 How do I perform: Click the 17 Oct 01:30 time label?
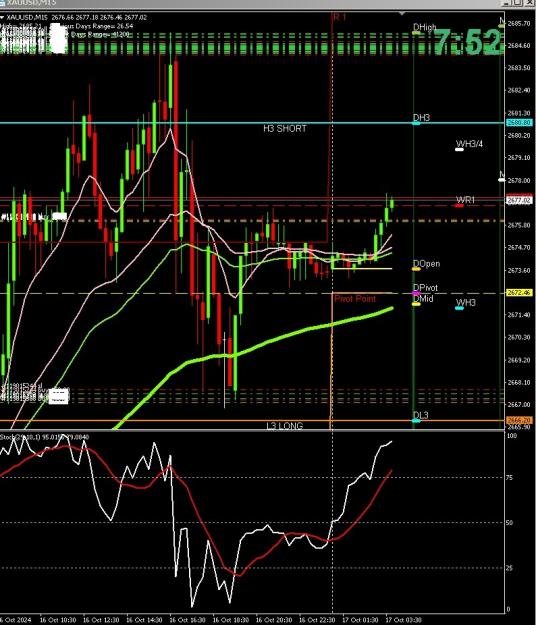click(x=360, y=620)
